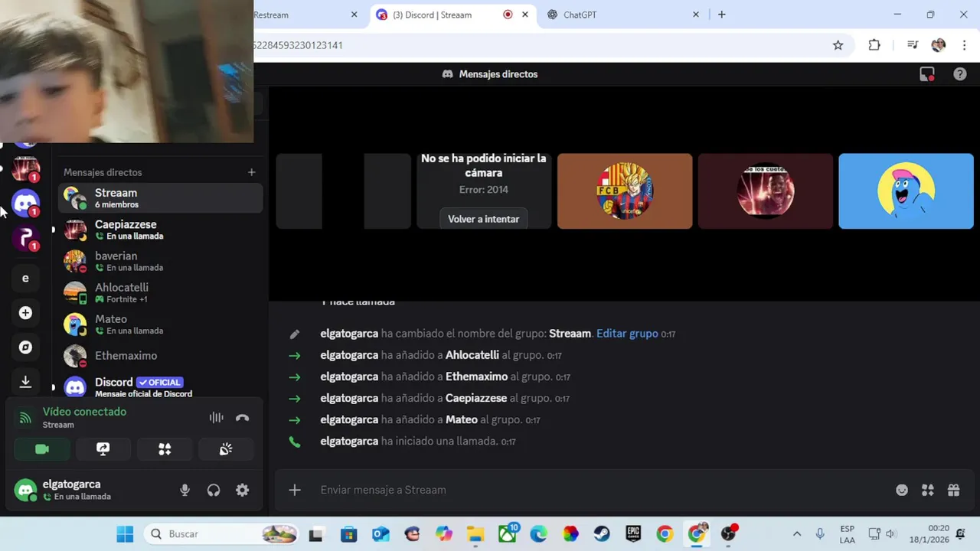Image resolution: width=980 pixels, height=551 pixels.
Task: Click the download apps arrow icon
Action: 25,381
